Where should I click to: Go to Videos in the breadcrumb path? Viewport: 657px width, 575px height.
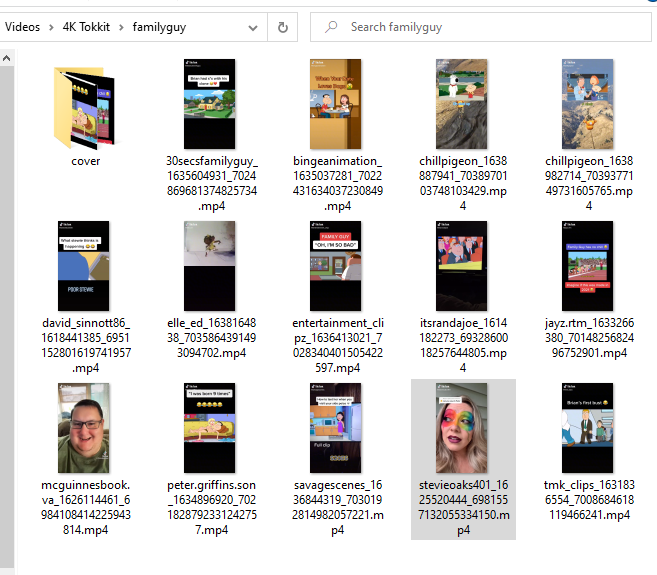pyautogui.click(x=22, y=27)
